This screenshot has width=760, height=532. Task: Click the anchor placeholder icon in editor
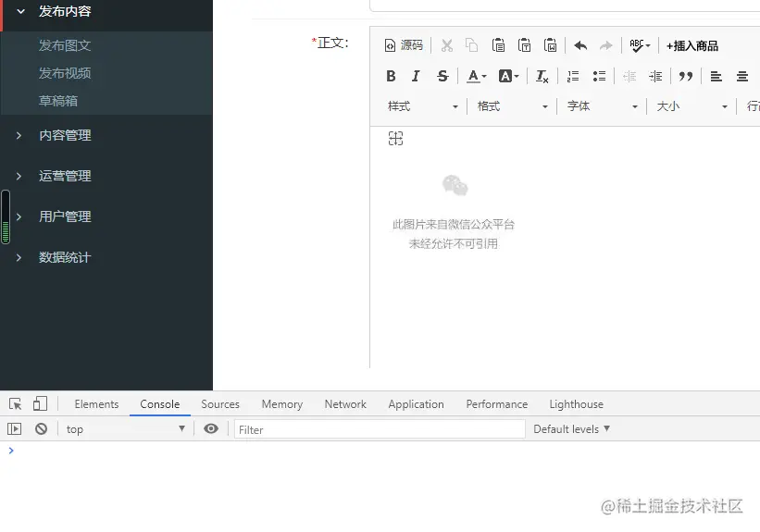pyautogui.click(x=395, y=139)
